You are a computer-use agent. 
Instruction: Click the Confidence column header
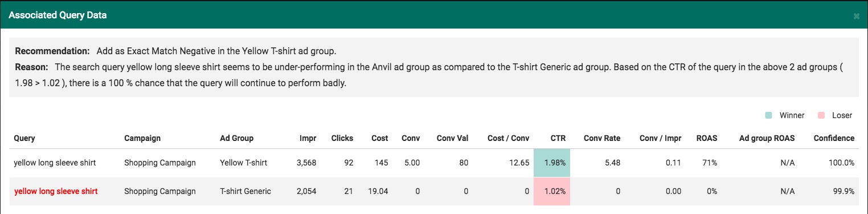834,138
